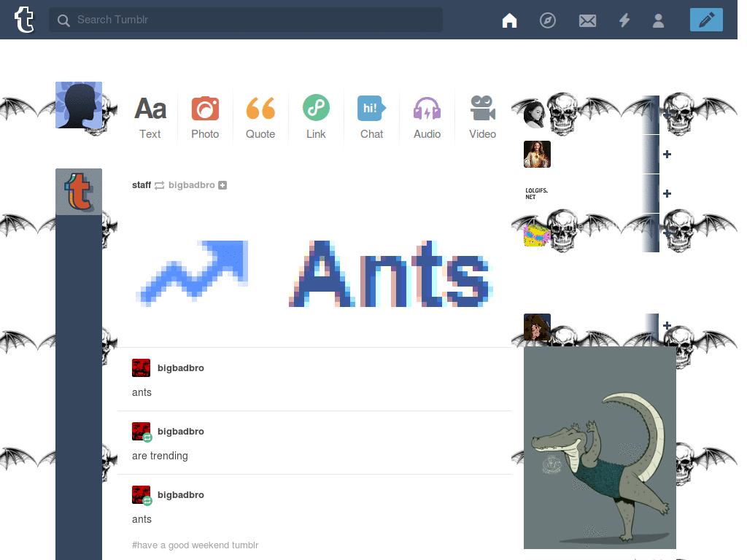Click the blue trending arrow pixel image
Screen dimensions: 747x560
pos(193,273)
